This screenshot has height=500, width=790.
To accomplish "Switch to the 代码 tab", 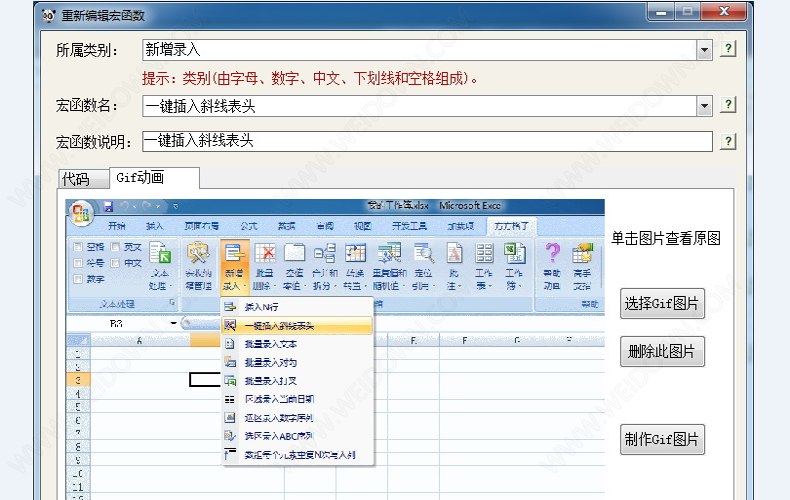I will pyautogui.click(x=83, y=179).
